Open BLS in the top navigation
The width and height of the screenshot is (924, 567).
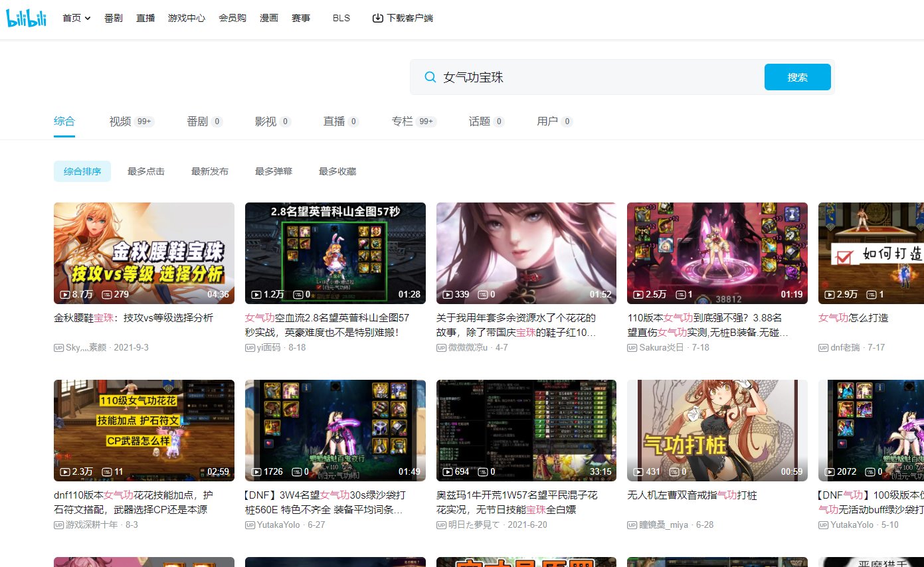(x=341, y=18)
